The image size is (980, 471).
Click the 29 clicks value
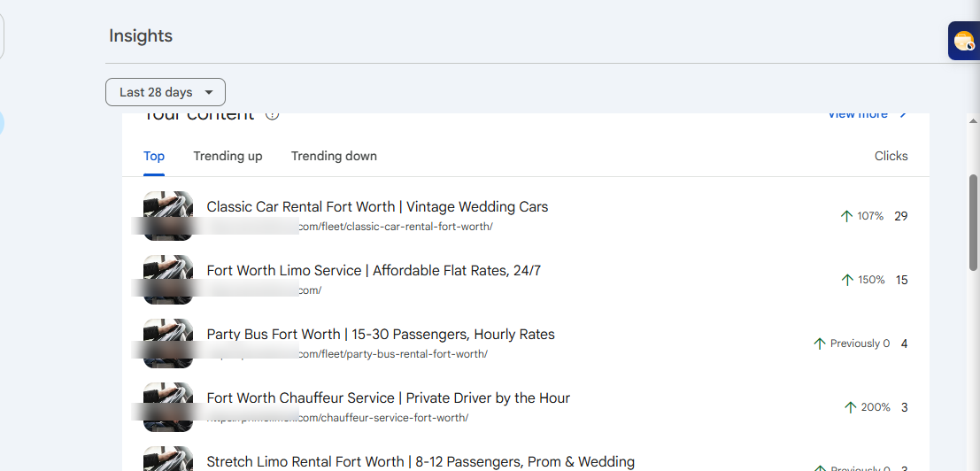coord(900,216)
